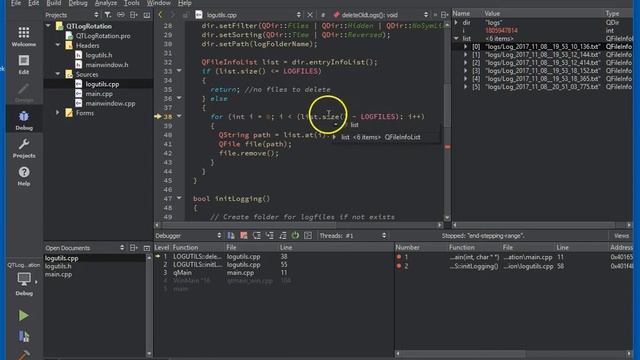The height and width of the screenshot is (360, 640).
Task: Collapse the Sources folder
Action: tap(58, 74)
